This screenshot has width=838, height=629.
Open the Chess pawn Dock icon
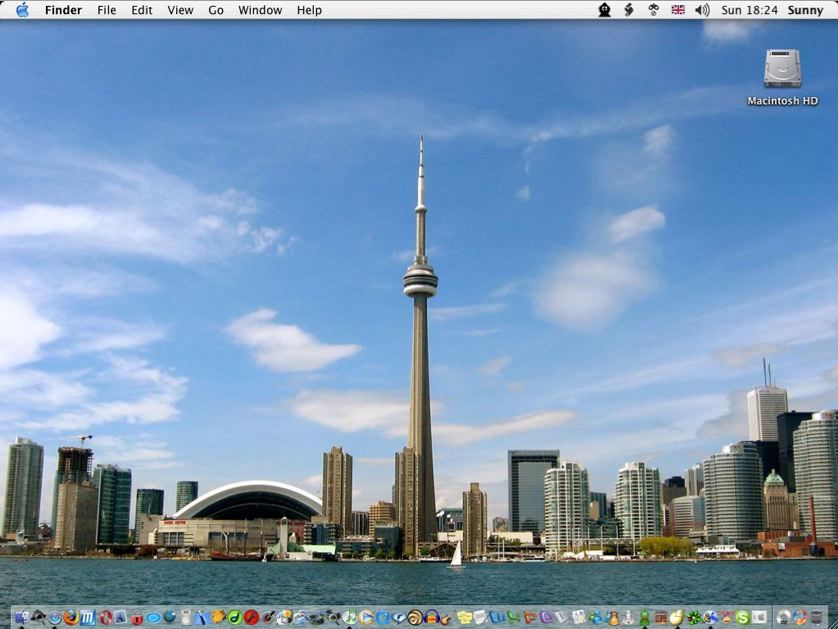(628, 618)
